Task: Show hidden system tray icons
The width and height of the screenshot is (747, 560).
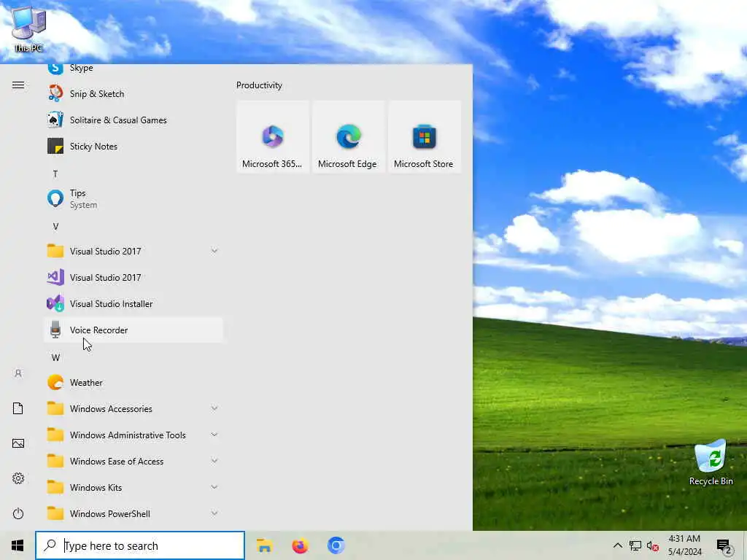Action: click(617, 545)
